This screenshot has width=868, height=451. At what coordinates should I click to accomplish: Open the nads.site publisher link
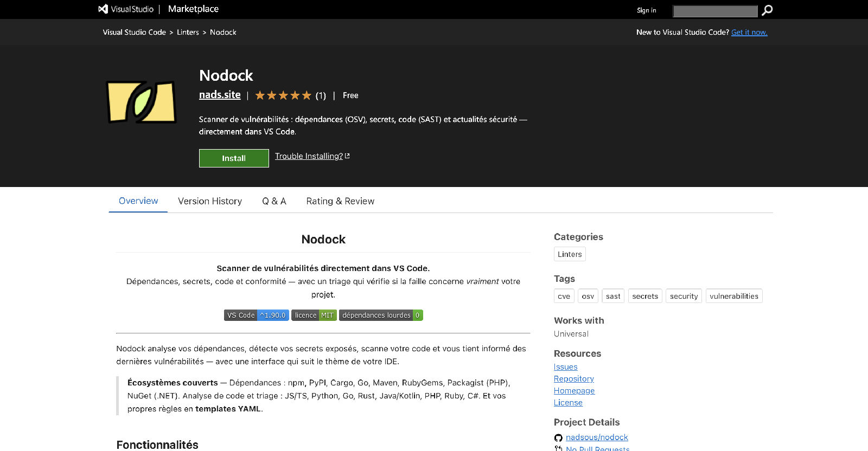coord(220,94)
